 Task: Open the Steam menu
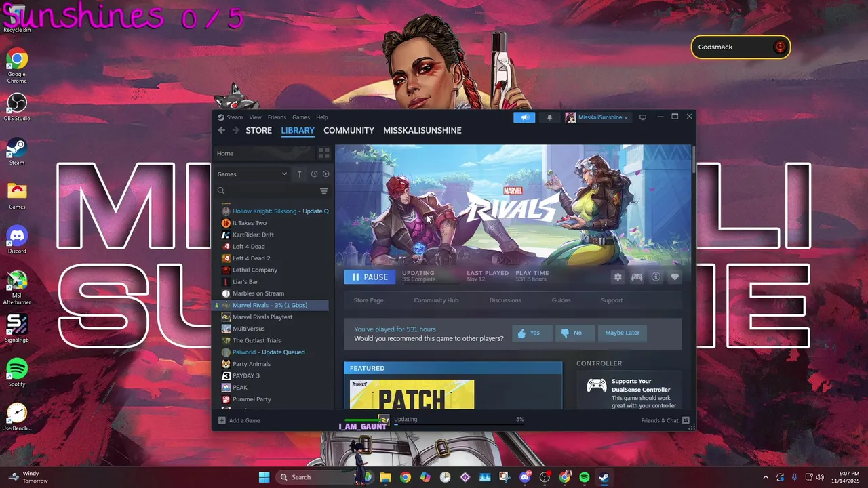pos(235,117)
